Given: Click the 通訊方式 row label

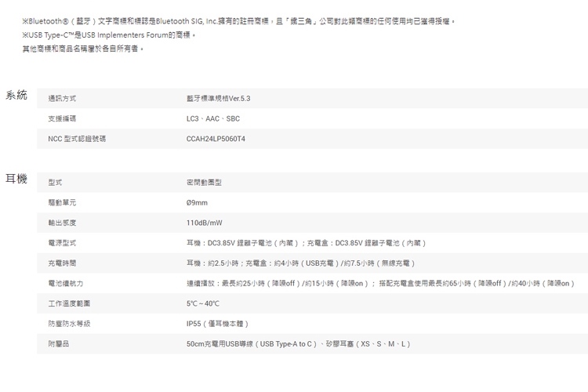Looking at the screenshot, I should [62, 99].
